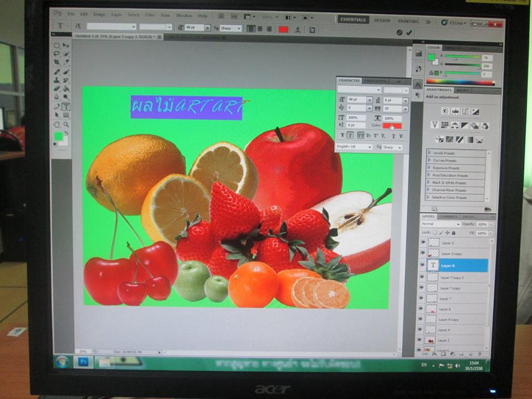Image resolution: width=532 pixels, height=399 pixels.
Task: Open Photoshop from the Windows taskbar
Action: pyautogui.click(x=83, y=362)
